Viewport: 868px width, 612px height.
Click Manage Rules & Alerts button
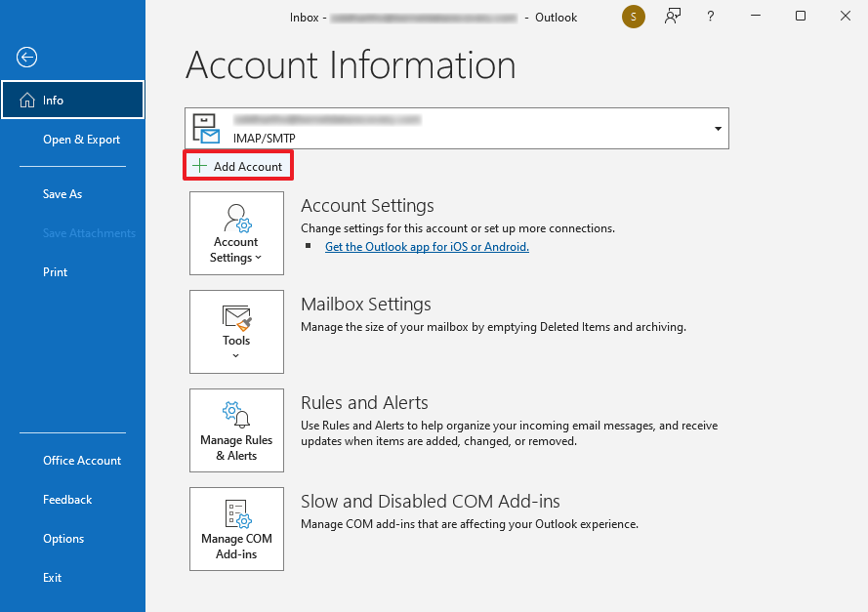click(236, 429)
